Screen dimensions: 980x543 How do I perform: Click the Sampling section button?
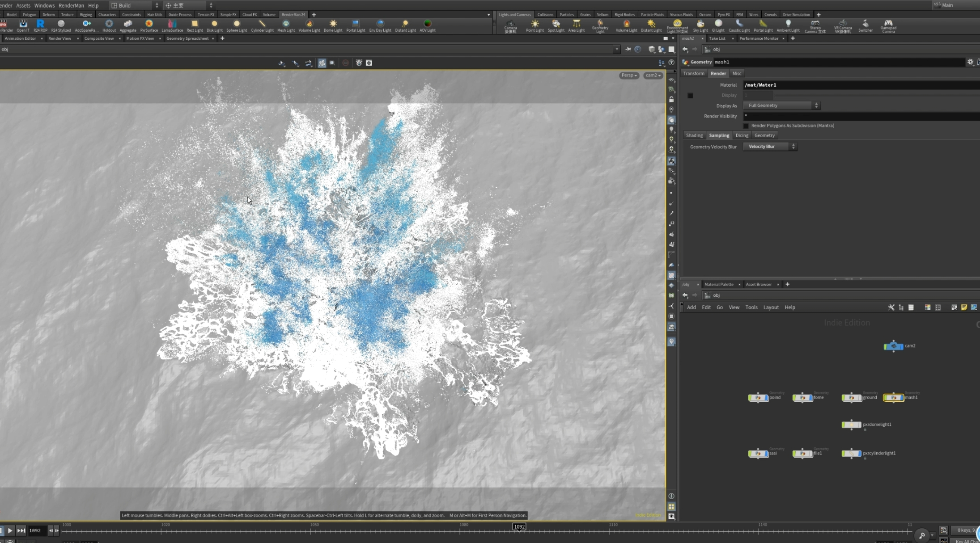[719, 135]
